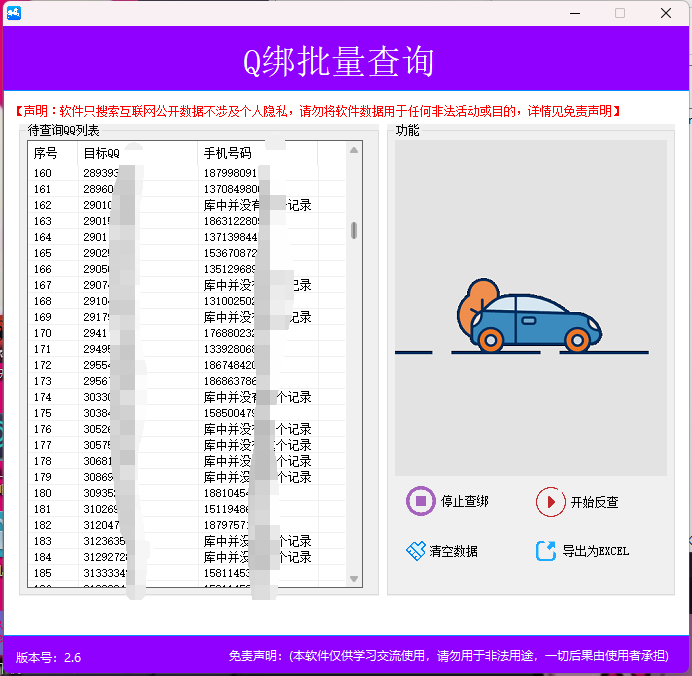Image resolution: width=692 pixels, height=676 pixels.
Task: Click the 版本号: 2.6 version label
Action: point(49,657)
